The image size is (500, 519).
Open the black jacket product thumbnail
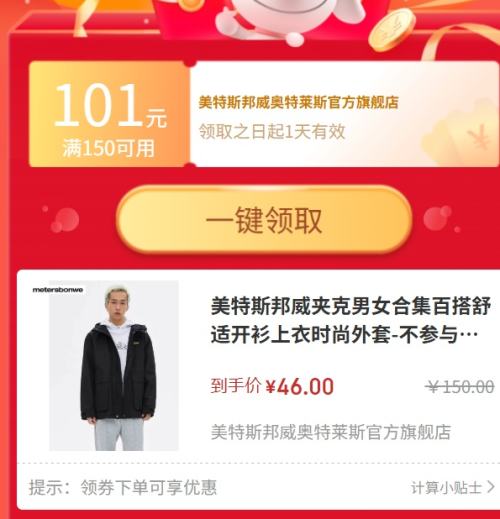114,366
